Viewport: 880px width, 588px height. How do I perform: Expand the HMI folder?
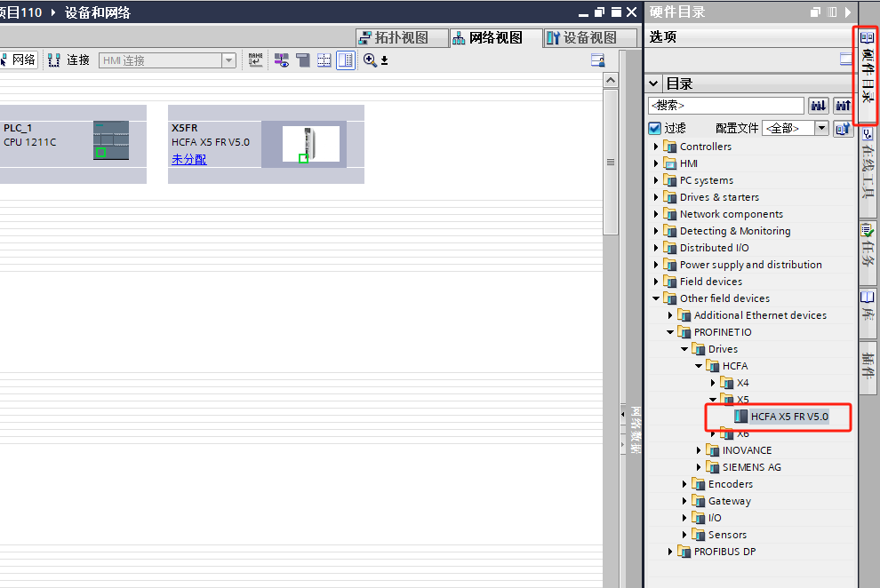(x=656, y=163)
